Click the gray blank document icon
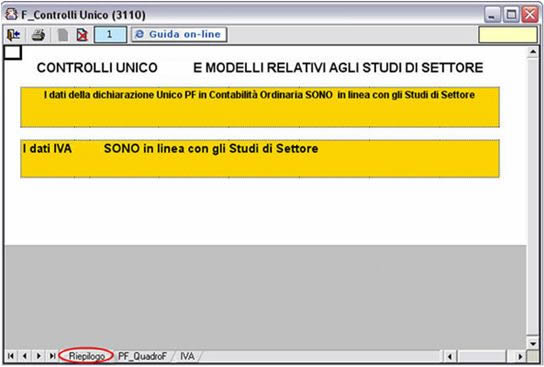544x367 pixels. (63, 35)
